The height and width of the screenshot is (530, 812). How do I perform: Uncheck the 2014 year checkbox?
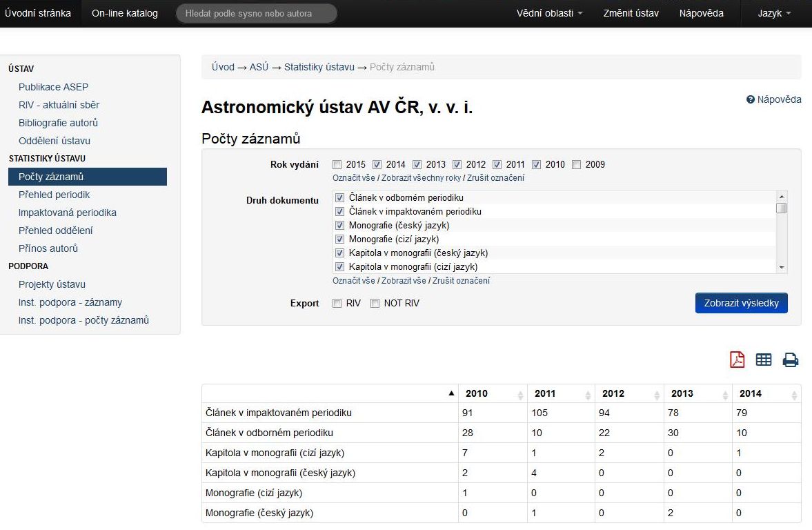tap(377, 165)
